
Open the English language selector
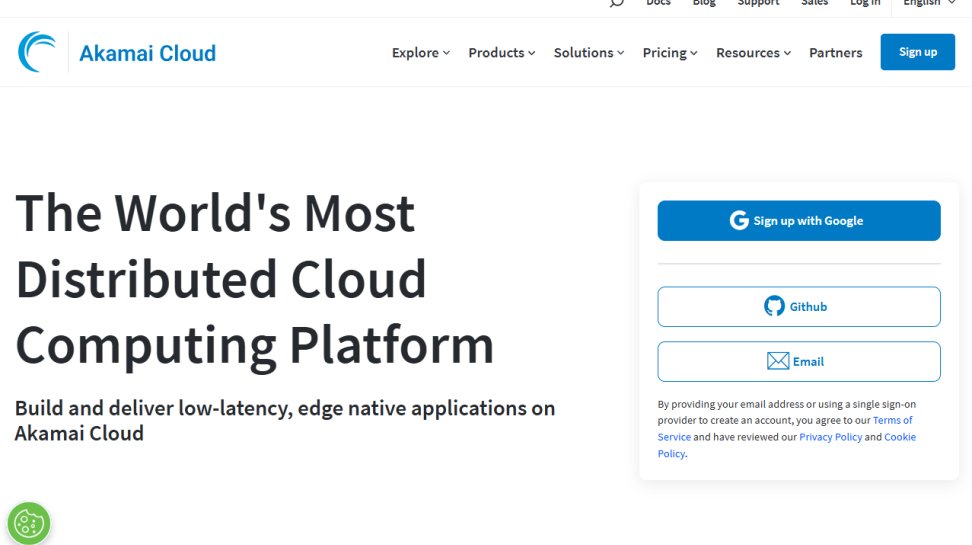pyautogui.click(x=929, y=3)
